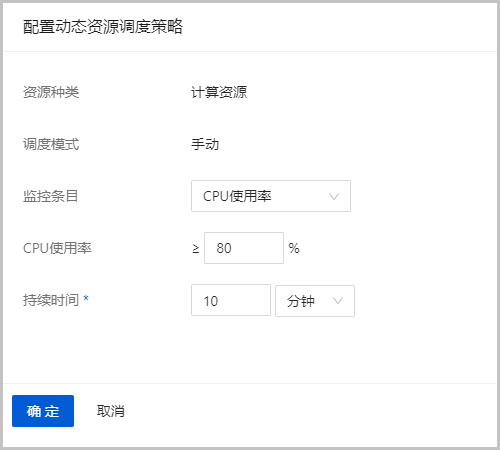
Task: Click the 资源种类 label
Action: click(51, 92)
